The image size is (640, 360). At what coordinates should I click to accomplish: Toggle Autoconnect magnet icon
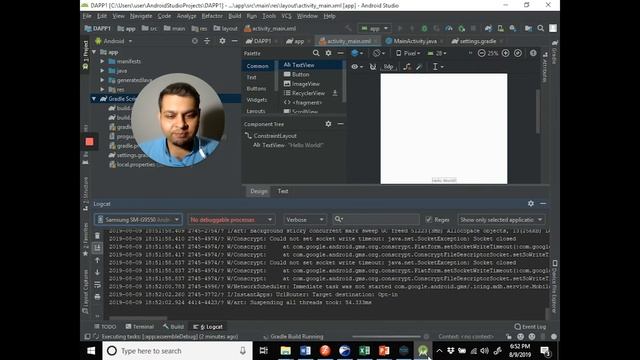[x=373, y=67]
